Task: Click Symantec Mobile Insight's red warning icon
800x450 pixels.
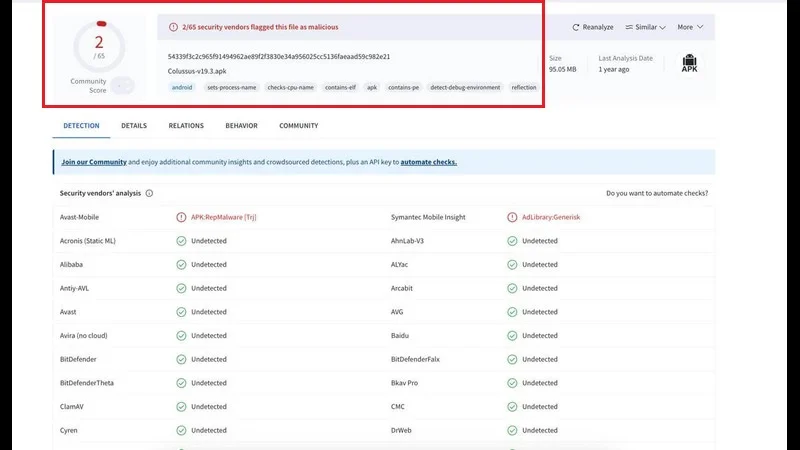Action: point(512,217)
